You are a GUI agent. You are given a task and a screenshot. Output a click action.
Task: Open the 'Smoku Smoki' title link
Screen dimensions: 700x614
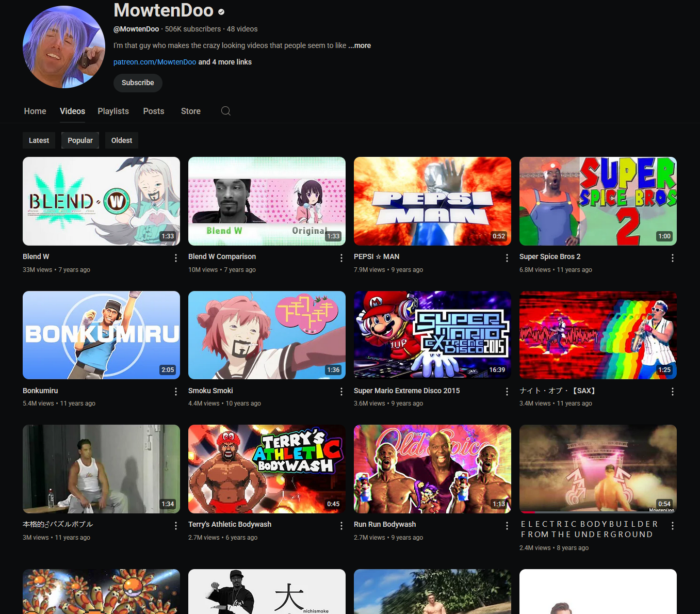tap(210, 391)
